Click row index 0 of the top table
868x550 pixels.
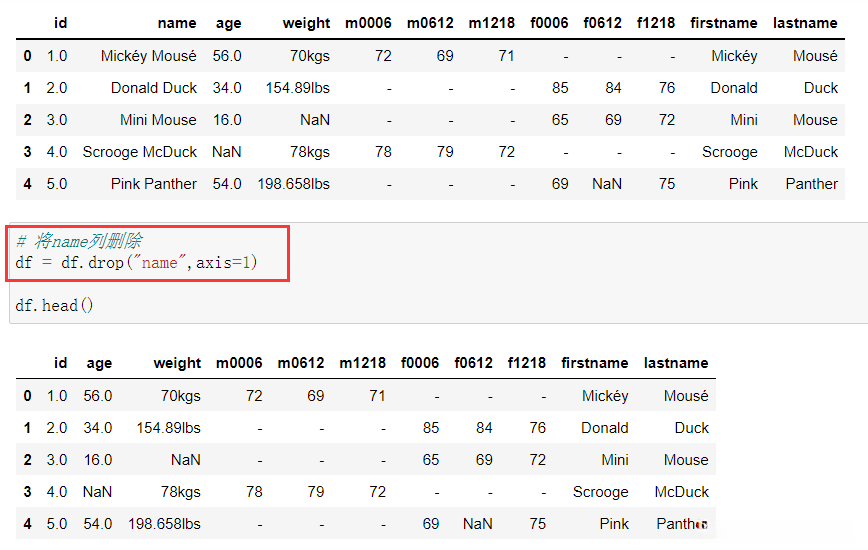pyautogui.click(x=27, y=56)
